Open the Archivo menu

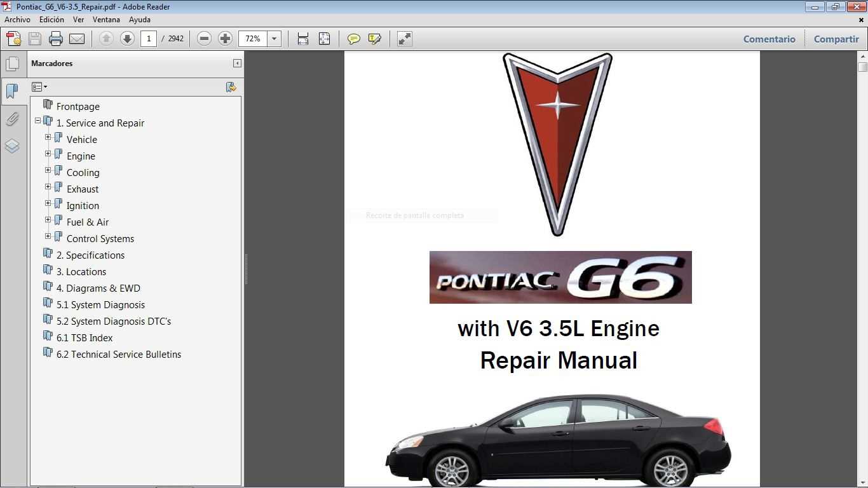click(x=17, y=20)
